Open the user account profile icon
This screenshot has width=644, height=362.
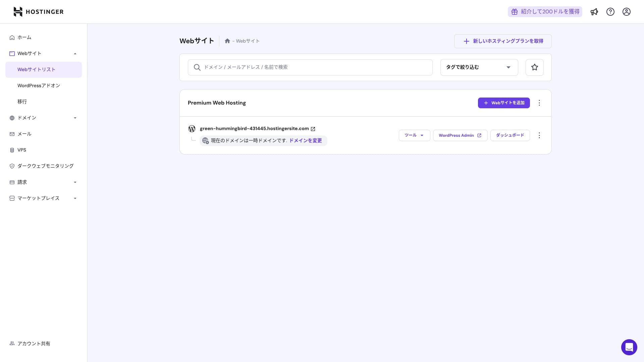point(627,12)
